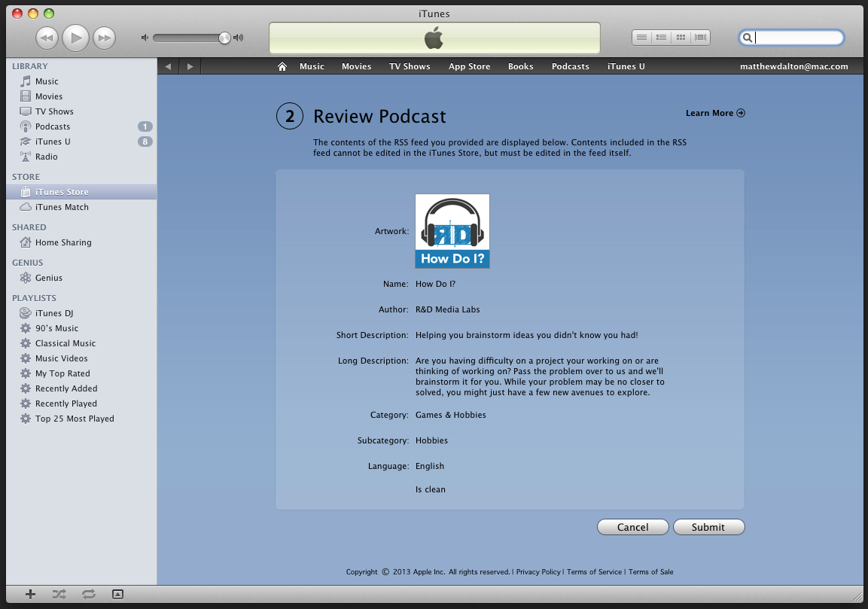This screenshot has height=609, width=868.
Task: Click the Previous track rewind button
Action: coord(47,38)
